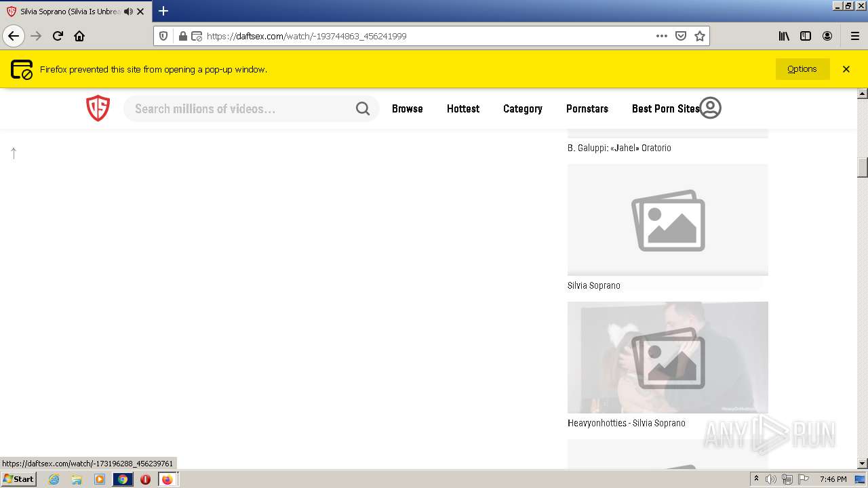
Task: Go back with browser back arrow
Action: (14, 36)
